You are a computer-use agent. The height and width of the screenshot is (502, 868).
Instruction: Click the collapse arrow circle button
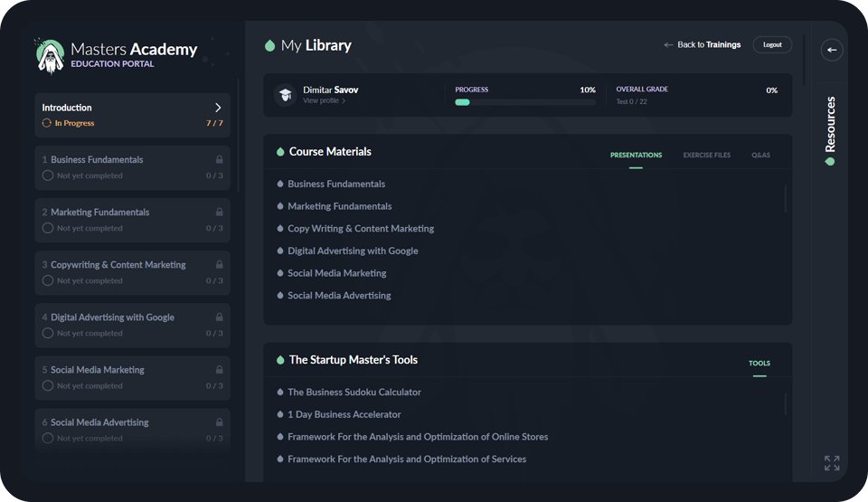832,50
